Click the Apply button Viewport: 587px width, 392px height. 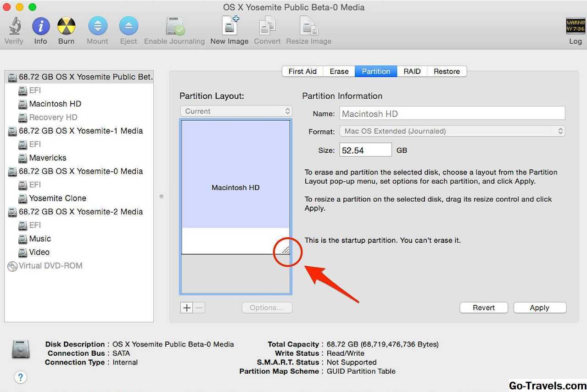pos(539,308)
